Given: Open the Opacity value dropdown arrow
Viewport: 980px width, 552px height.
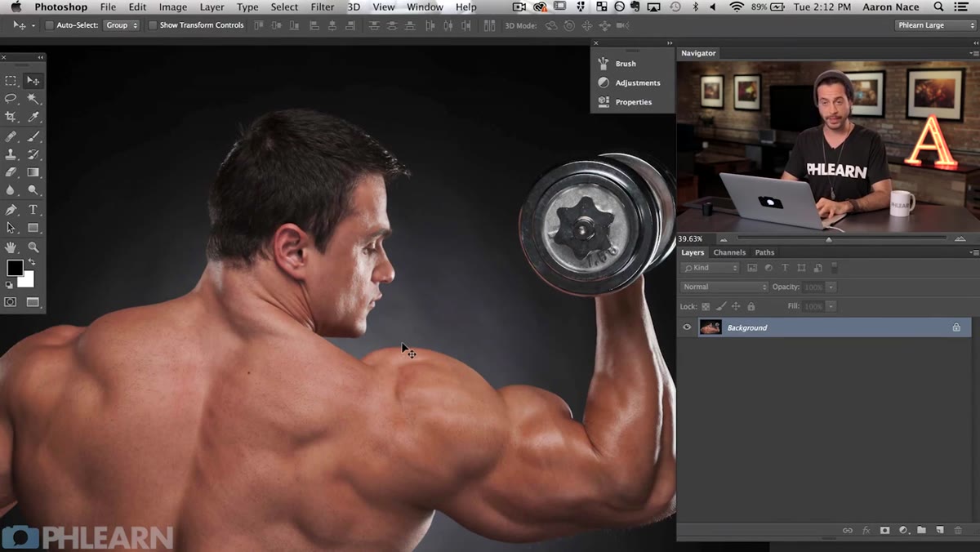Looking at the screenshot, I should pos(831,287).
